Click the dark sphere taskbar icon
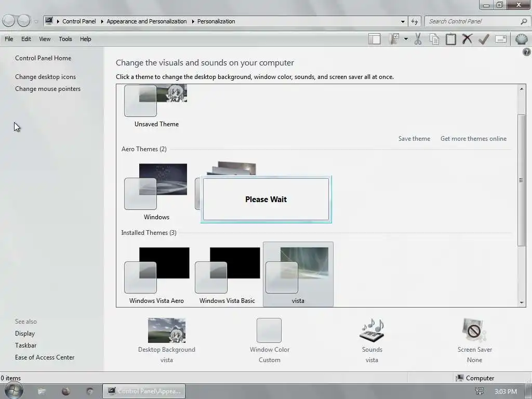The width and height of the screenshot is (532, 399). [66, 392]
